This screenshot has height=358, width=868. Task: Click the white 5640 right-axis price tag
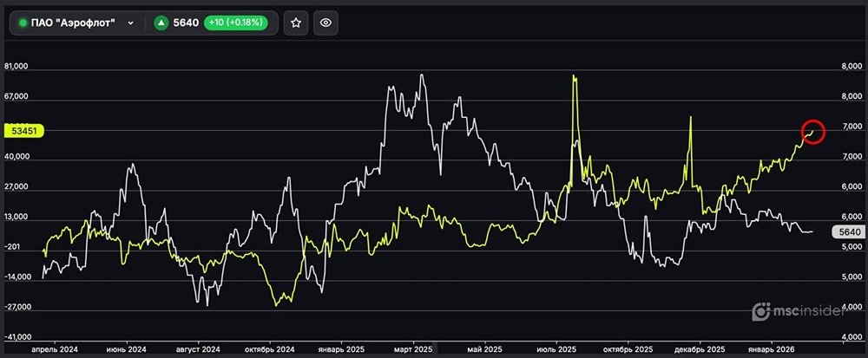tap(846, 231)
